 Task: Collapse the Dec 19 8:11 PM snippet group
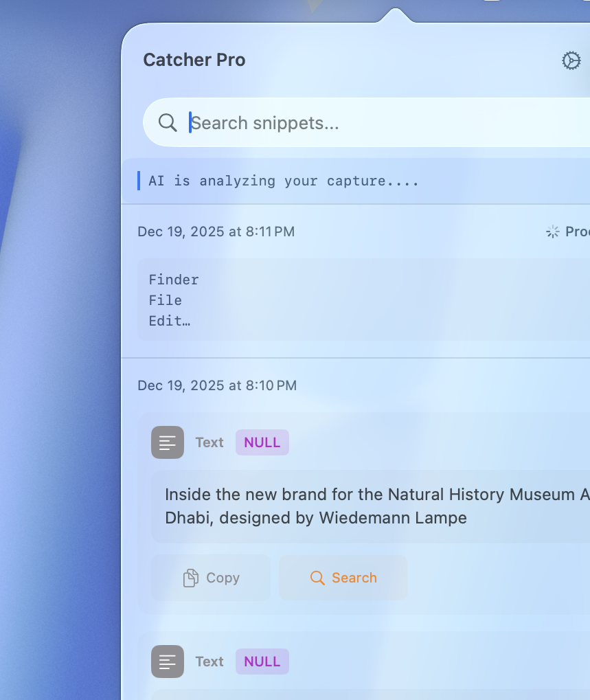[x=216, y=232]
